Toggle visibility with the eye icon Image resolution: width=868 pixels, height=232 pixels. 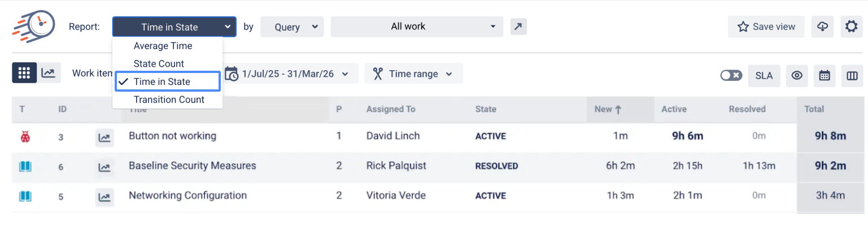pyautogui.click(x=797, y=75)
